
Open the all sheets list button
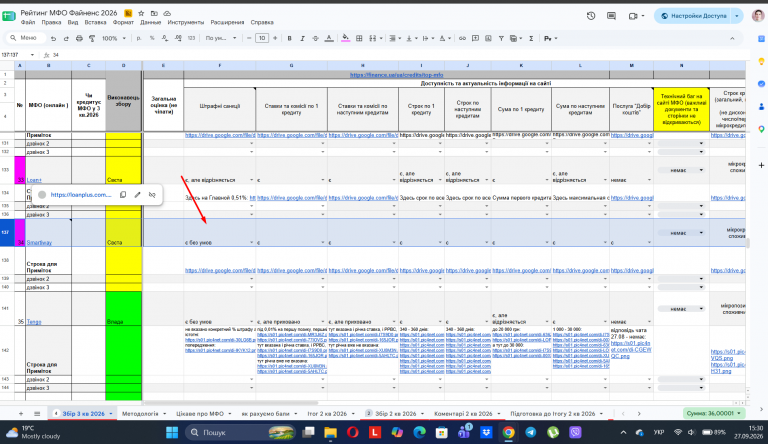coord(37,414)
